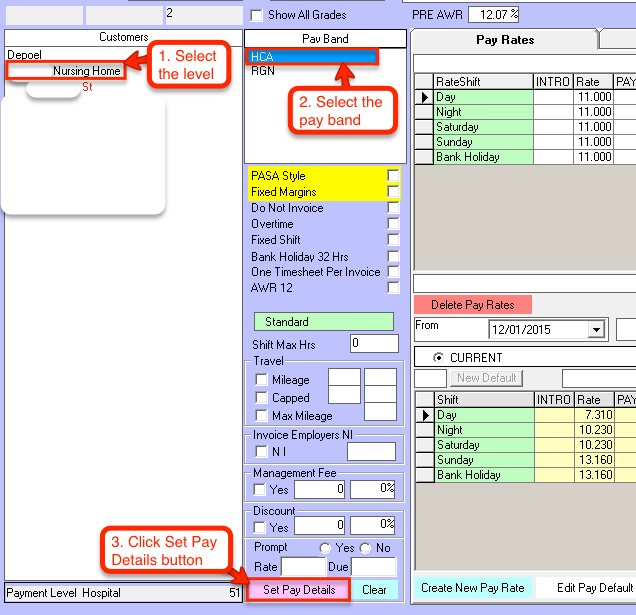The height and width of the screenshot is (615, 636).
Task: Check the Show All Grades checkbox
Action: pyautogui.click(x=257, y=15)
